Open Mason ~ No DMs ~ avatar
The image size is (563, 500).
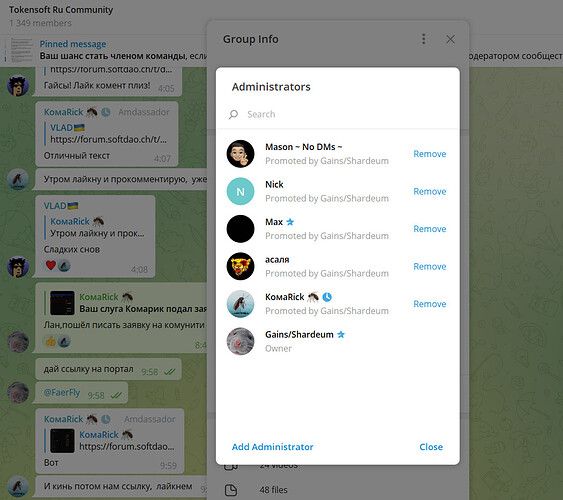(x=240, y=154)
